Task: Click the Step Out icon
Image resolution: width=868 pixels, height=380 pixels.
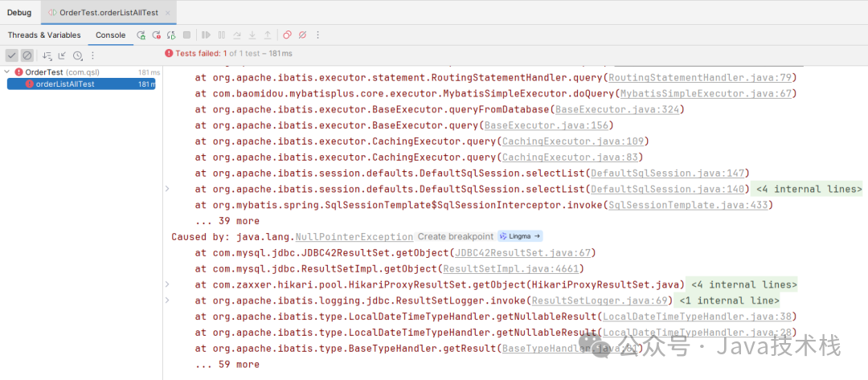Action: point(268,35)
